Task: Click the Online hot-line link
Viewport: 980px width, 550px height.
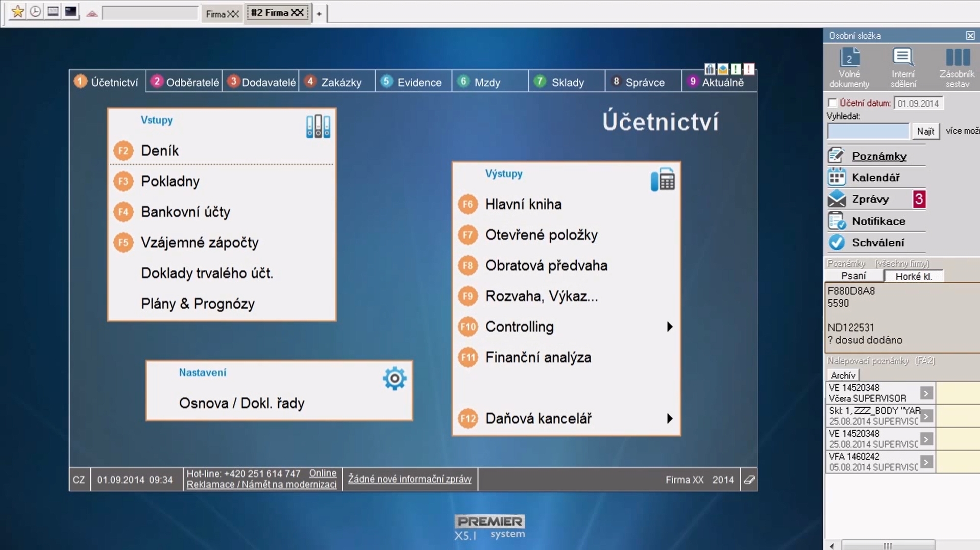Action: (323, 473)
